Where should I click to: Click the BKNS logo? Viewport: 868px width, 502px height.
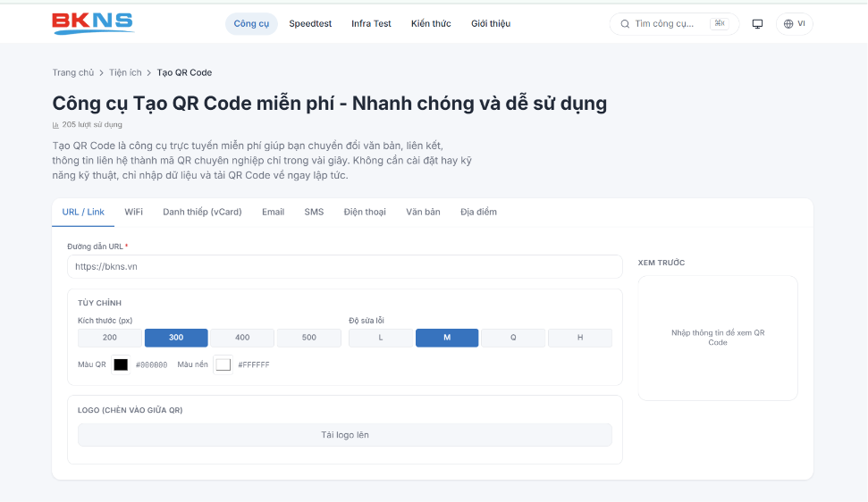coord(93,23)
